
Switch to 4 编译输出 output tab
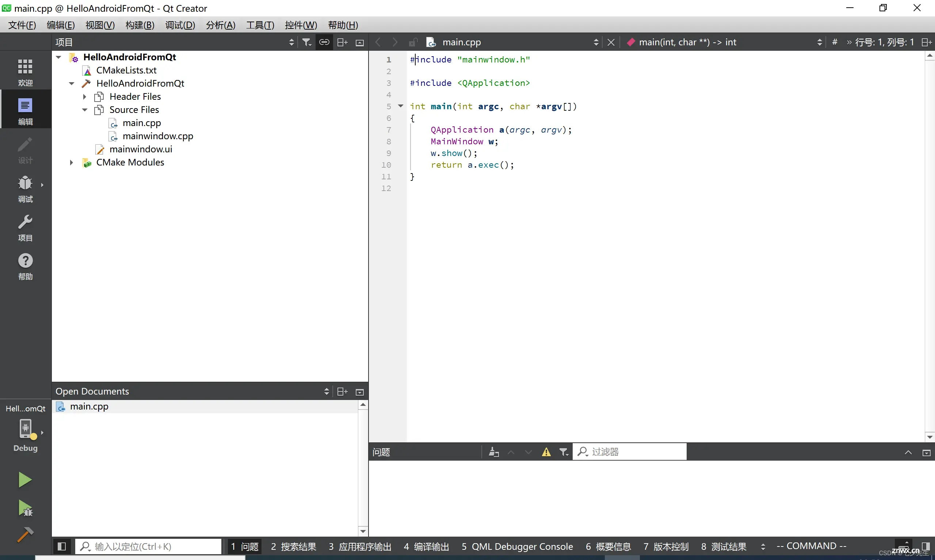(427, 546)
